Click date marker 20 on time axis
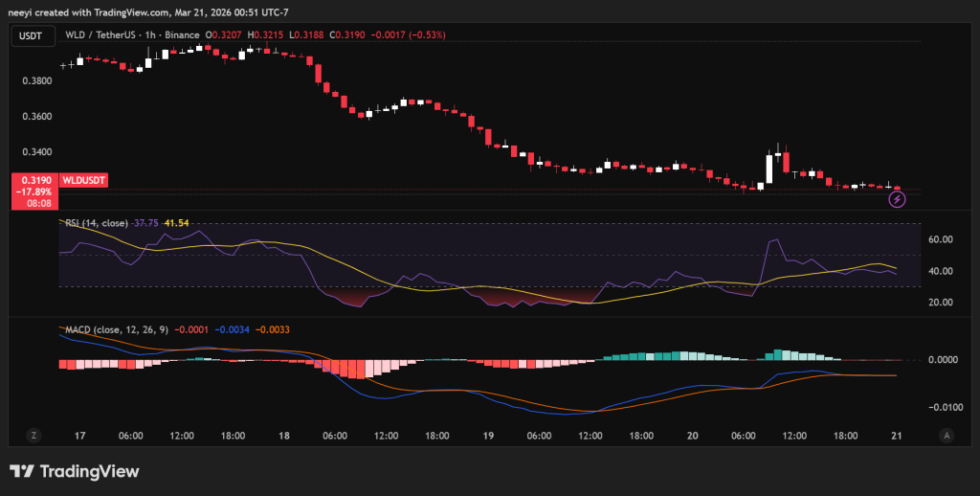 [693, 436]
